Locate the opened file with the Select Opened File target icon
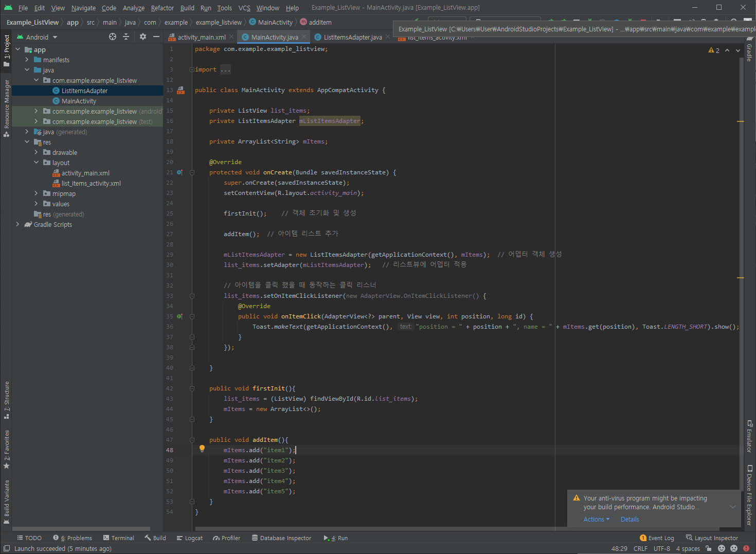This screenshot has width=756, height=554. (x=113, y=37)
